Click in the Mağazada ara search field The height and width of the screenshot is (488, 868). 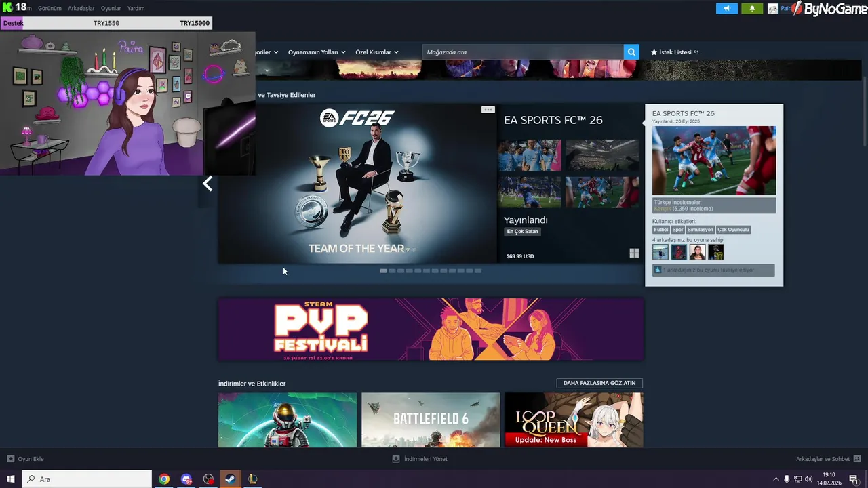pos(523,52)
